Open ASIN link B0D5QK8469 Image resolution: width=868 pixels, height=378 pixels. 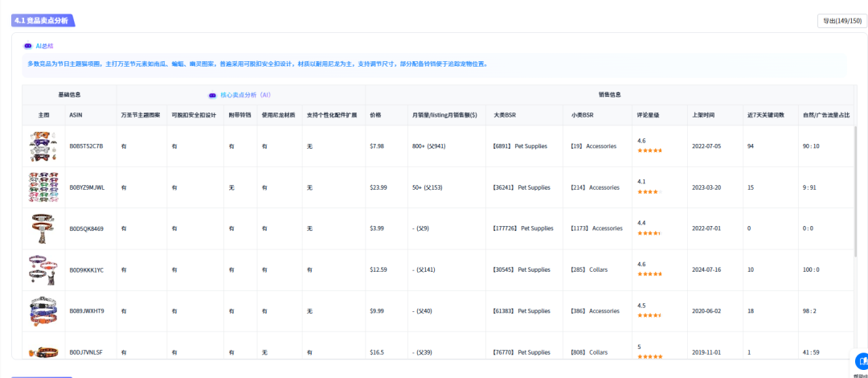pyautogui.click(x=86, y=228)
